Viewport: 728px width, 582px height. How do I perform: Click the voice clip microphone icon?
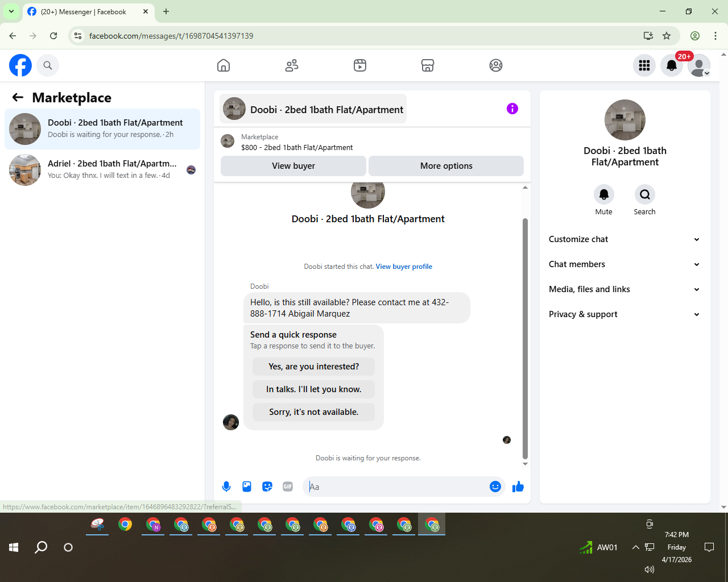pyautogui.click(x=226, y=487)
